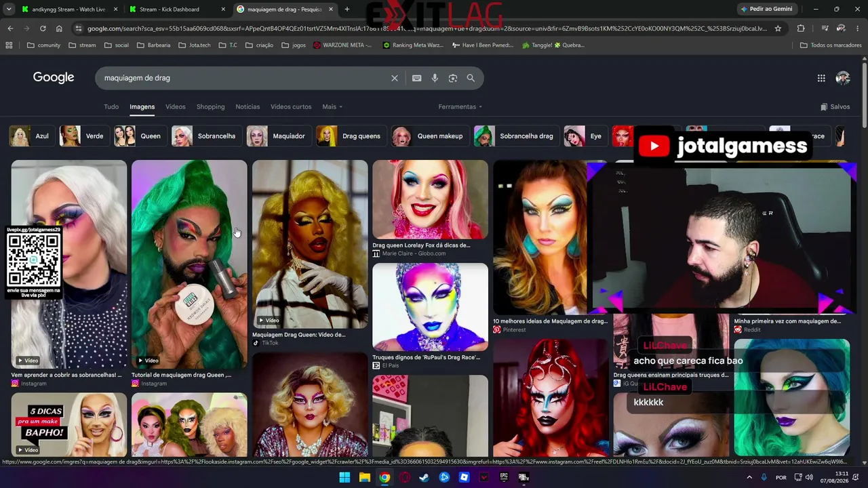Open the Salvos saved items

[835, 106]
